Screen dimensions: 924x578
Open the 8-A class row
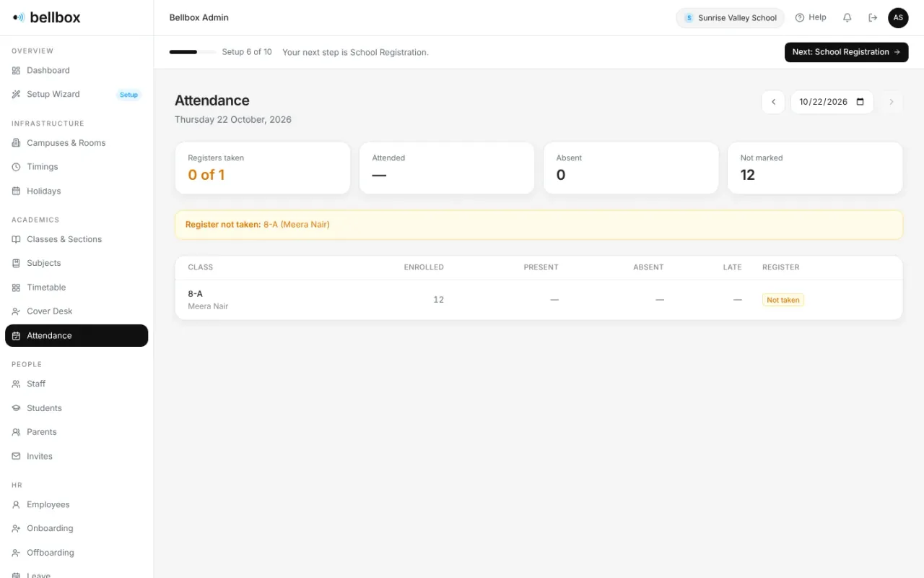(x=539, y=300)
